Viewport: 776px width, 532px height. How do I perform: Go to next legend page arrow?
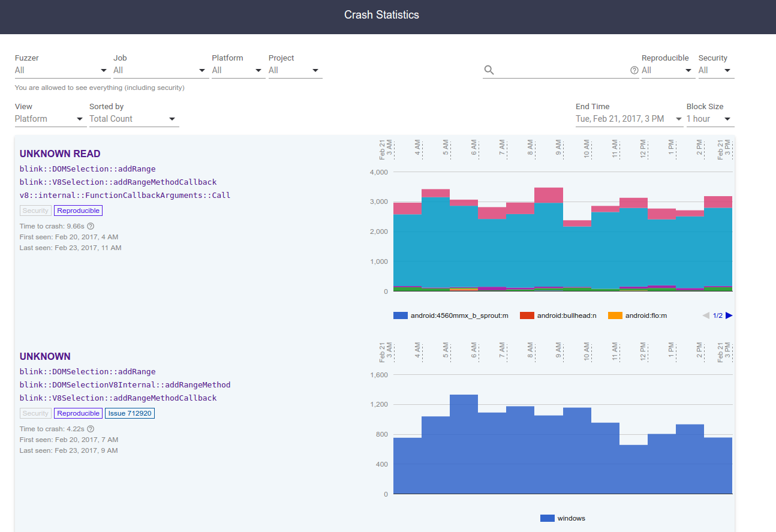(729, 315)
